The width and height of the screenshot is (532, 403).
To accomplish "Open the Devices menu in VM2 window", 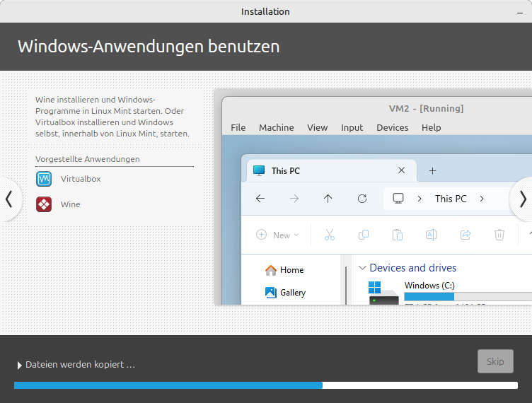I will [393, 128].
